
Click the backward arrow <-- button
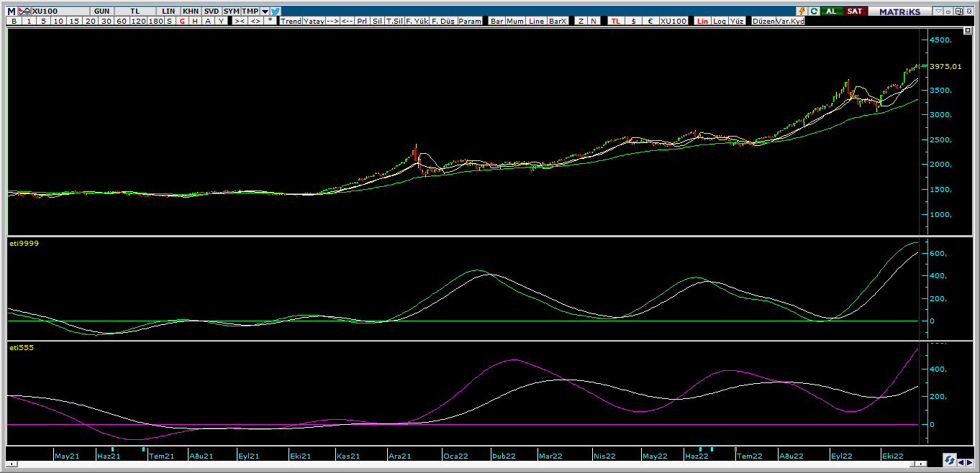347,21
